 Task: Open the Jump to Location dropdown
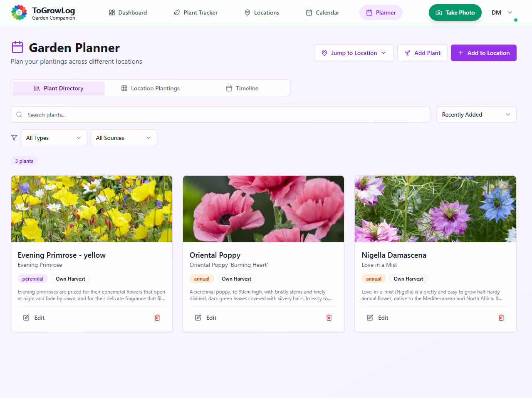(354, 53)
